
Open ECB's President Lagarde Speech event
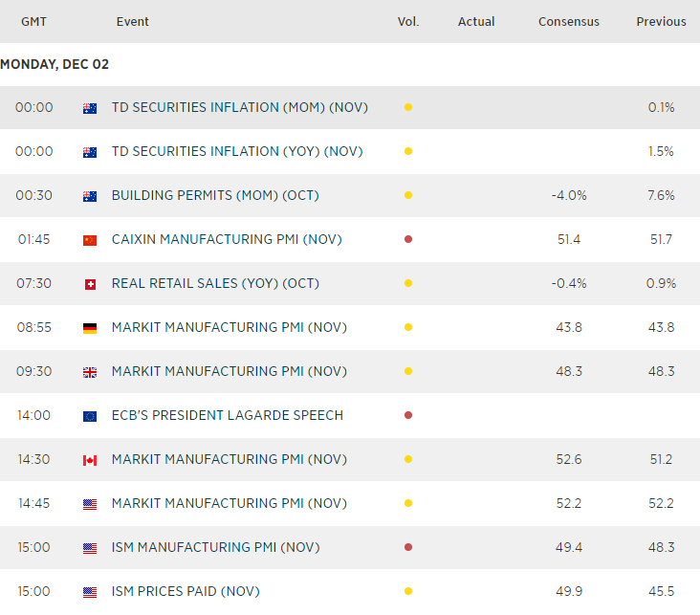point(227,416)
